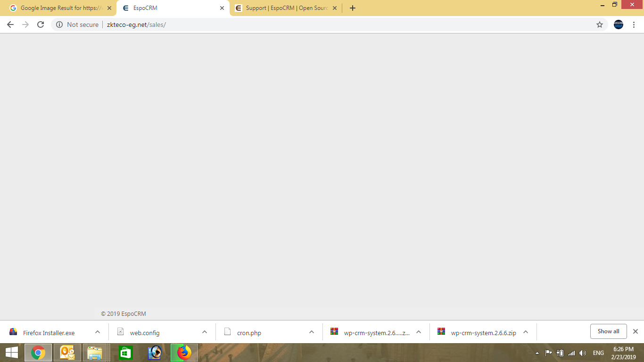
Task: Click the Chrome taskbar icon
Action: [x=38, y=353]
